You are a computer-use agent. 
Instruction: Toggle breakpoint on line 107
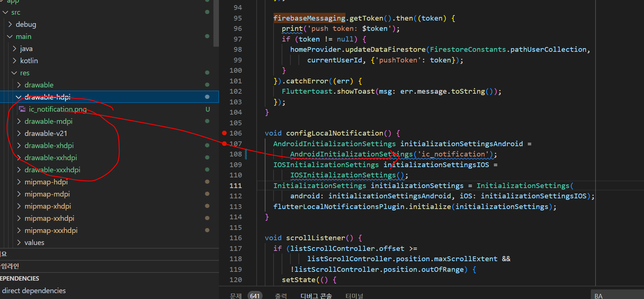(224, 144)
